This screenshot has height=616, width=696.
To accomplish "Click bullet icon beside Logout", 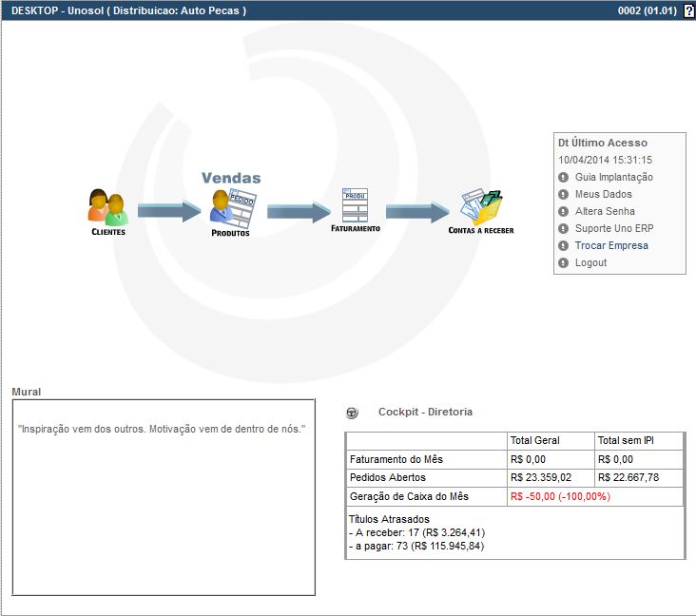I will tap(563, 262).
